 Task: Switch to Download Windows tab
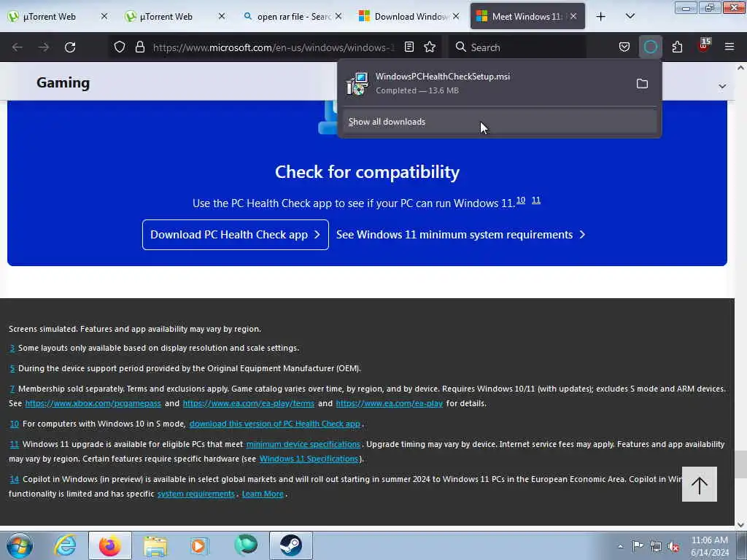(404, 17)
